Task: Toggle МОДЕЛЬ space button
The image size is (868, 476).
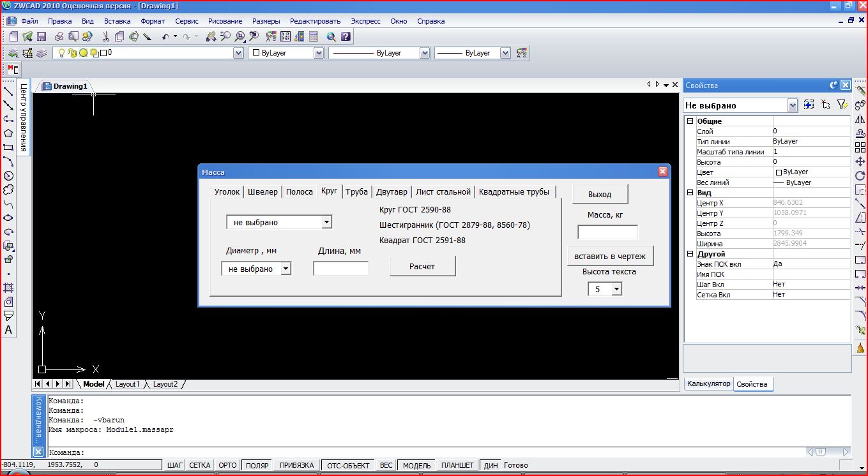Action: pyautogui.click(x=416, y=465)
